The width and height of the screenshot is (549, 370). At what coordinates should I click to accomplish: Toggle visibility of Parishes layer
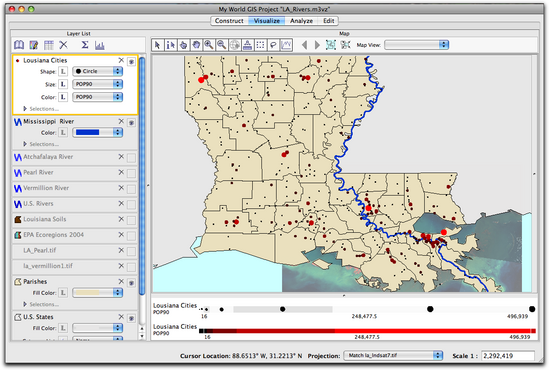(x=131, y=283)
